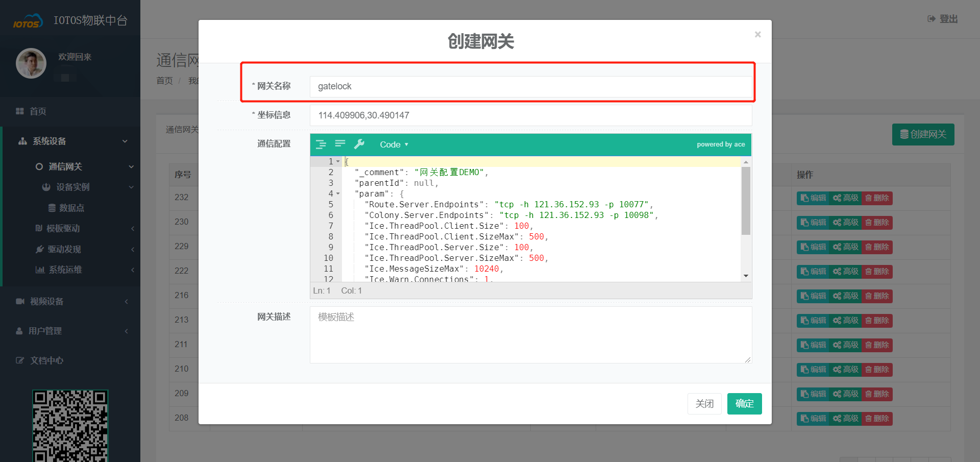Click the compact JSON icon in editor toolbar

(x=340, y=144)
